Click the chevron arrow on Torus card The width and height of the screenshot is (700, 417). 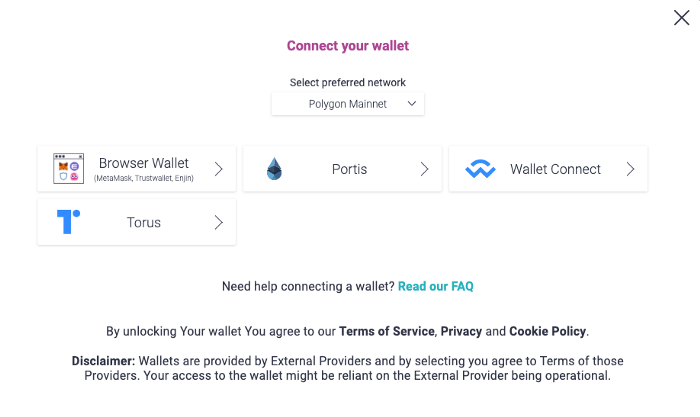tap(218, 222)
